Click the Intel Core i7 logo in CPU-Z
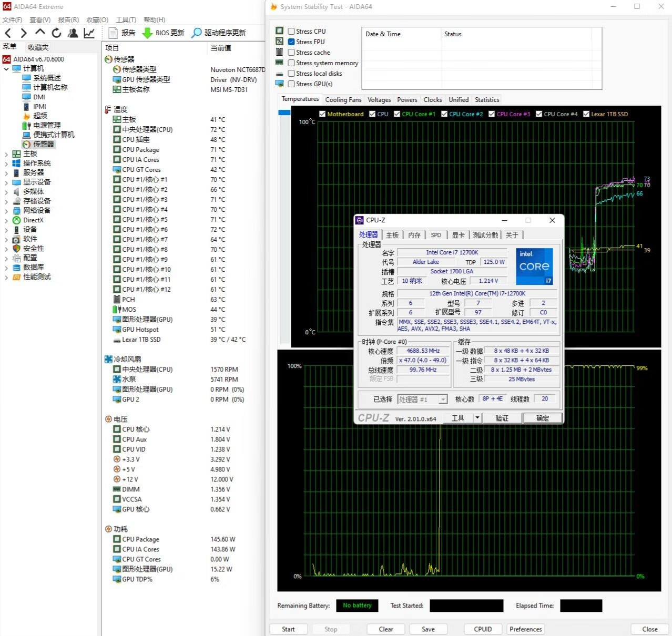 coord(534,266)
